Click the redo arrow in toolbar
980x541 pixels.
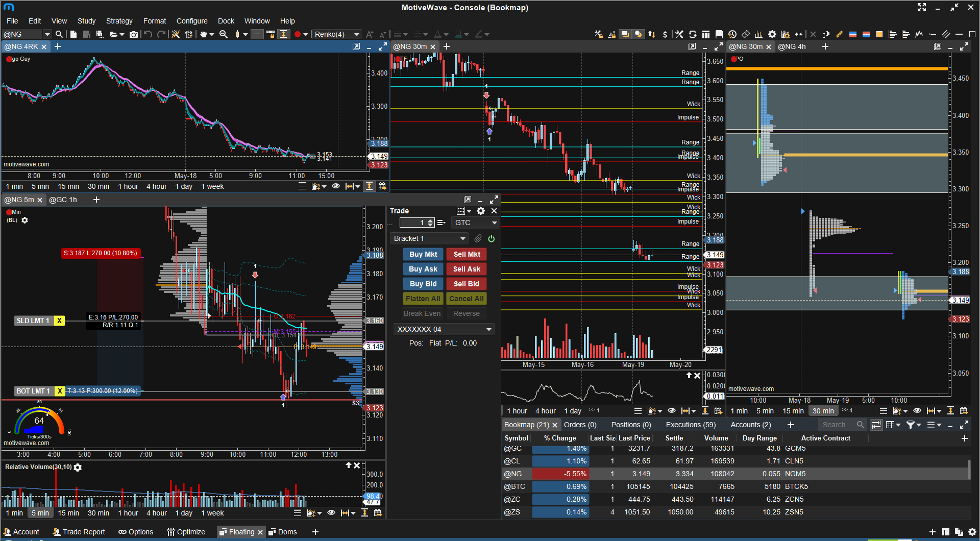coord(161,34)
